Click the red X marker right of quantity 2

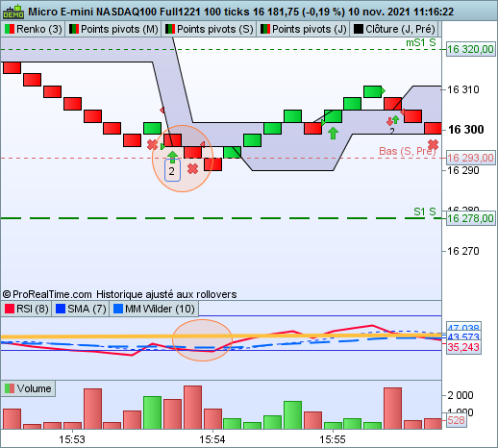point(192,169)
